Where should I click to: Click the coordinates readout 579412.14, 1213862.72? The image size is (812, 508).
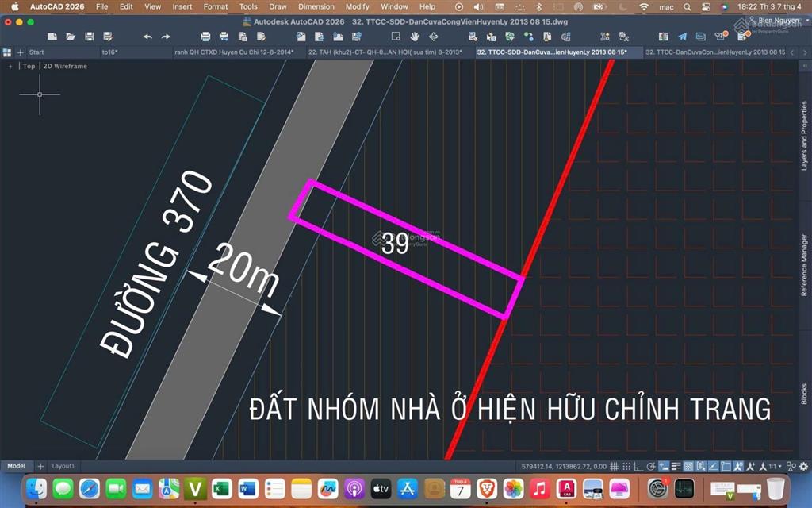point(564,467)
